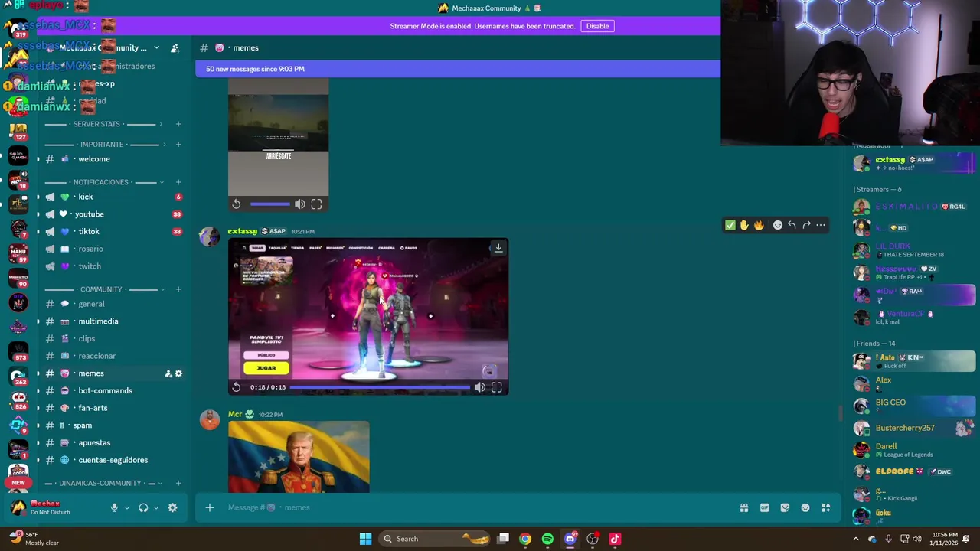980x551 pixels.
Task: Disable Streamer Mode from the banner
Action: click(x=598, y=26)
